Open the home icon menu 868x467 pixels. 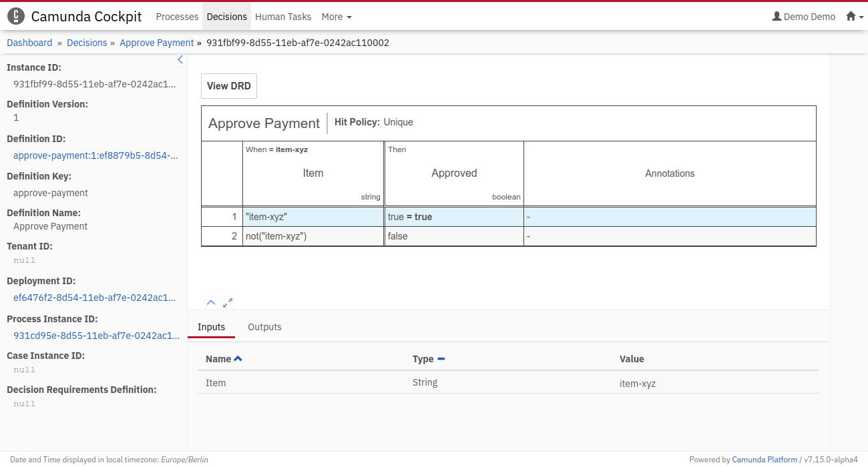(x=854, y=17)
